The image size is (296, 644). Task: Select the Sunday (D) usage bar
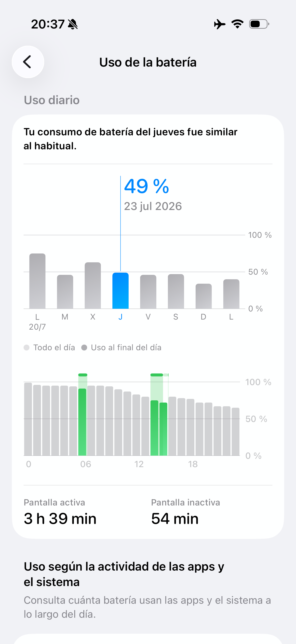(x=203, y=296)
